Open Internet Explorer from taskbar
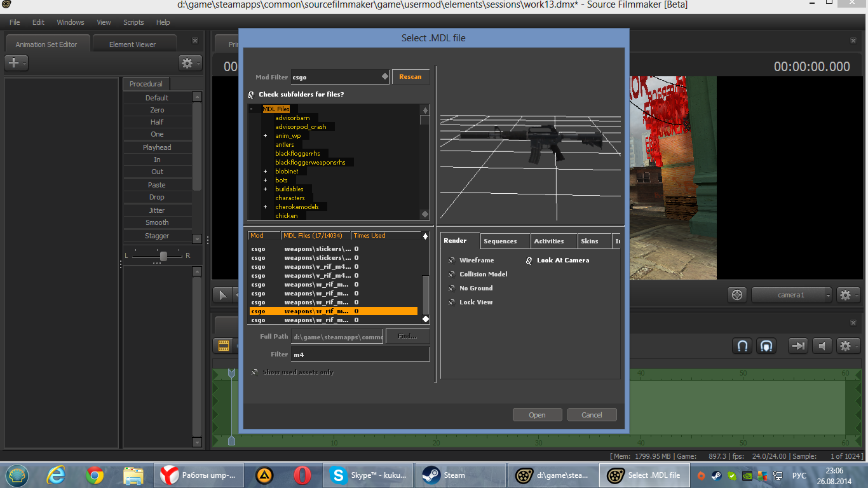The height and width of the screenshot is (488, 868). (57, 475)
